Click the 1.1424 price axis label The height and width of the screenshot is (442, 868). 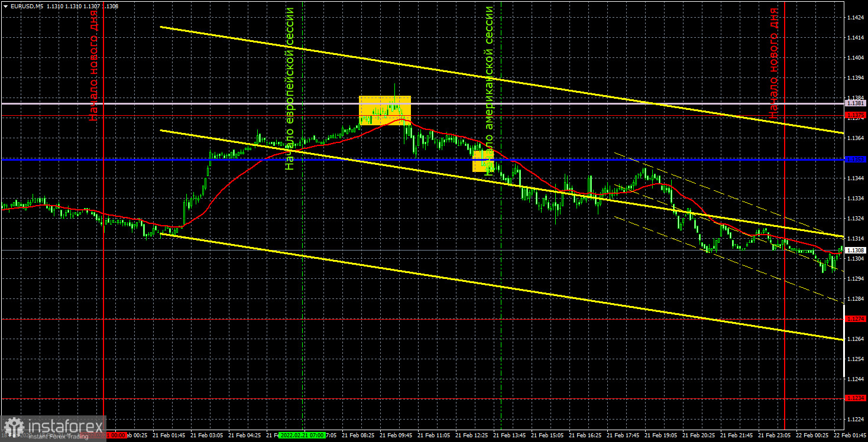pyautogui.click(x=856, y=18)
